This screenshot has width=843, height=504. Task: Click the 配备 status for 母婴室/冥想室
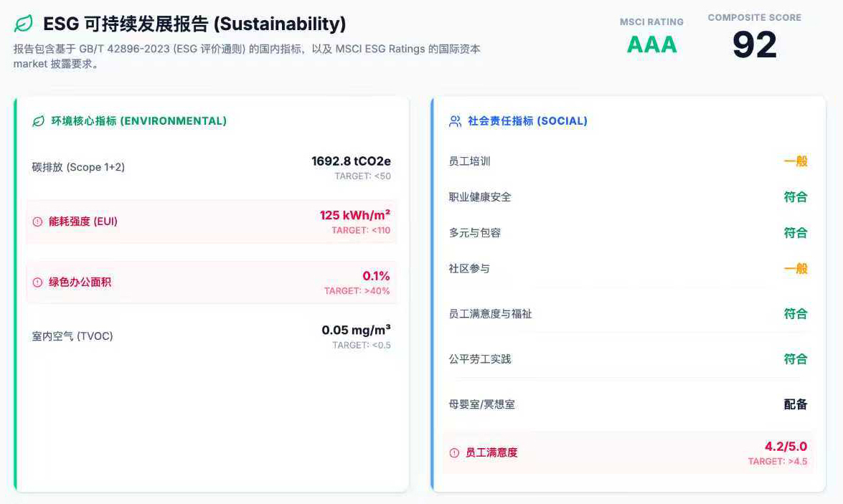(x=795, y=404)
